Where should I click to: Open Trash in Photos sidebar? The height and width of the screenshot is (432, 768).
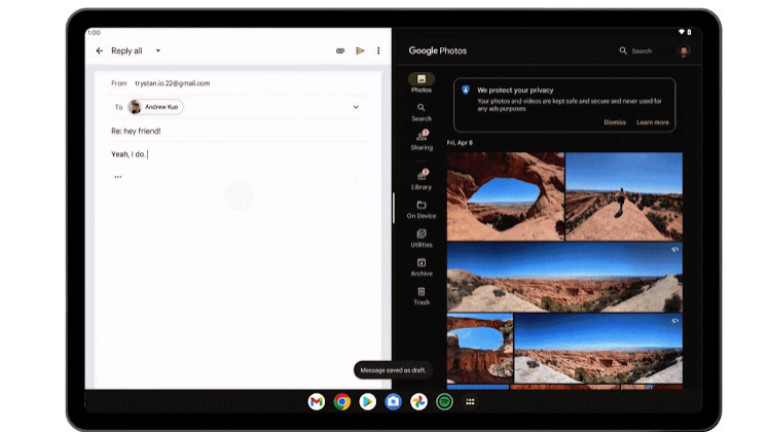point(421,295)
